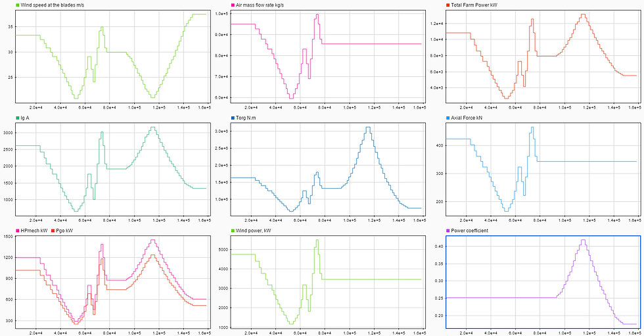Click the pink HPmech kW legend swatch
The width and height of the screenshot is (644, 336).
point(18,230)
